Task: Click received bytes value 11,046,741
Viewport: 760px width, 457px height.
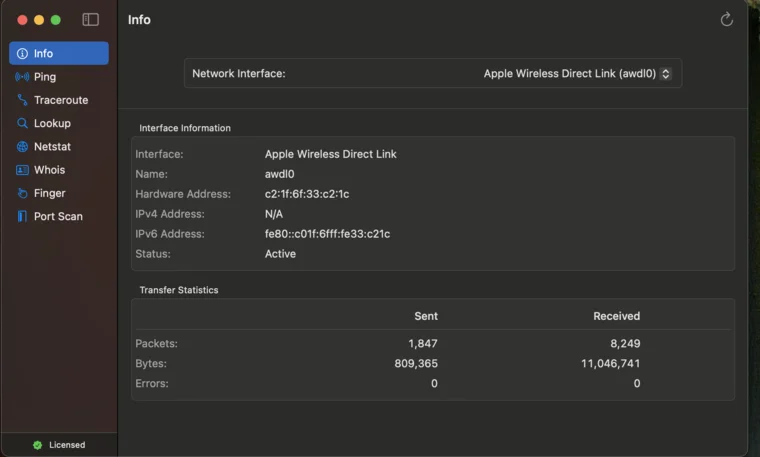Action: coord(611,363)
